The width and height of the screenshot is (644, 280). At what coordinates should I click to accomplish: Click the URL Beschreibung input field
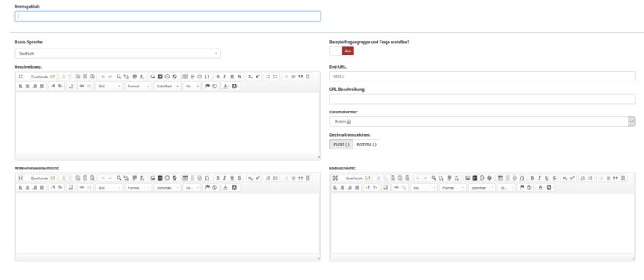(x=483, y=99)
